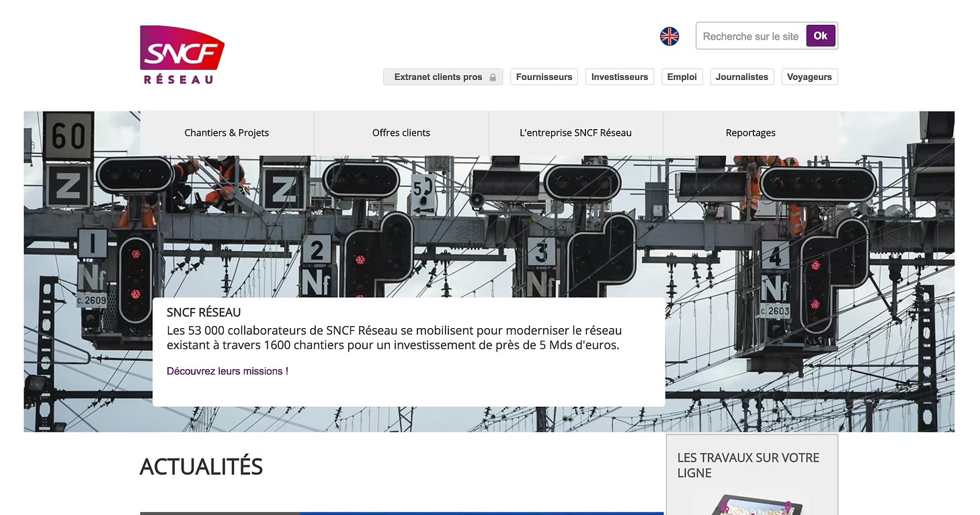Expand the Offres clients menu
This screenshot has height=515, width=980.
tap(401, 133)
